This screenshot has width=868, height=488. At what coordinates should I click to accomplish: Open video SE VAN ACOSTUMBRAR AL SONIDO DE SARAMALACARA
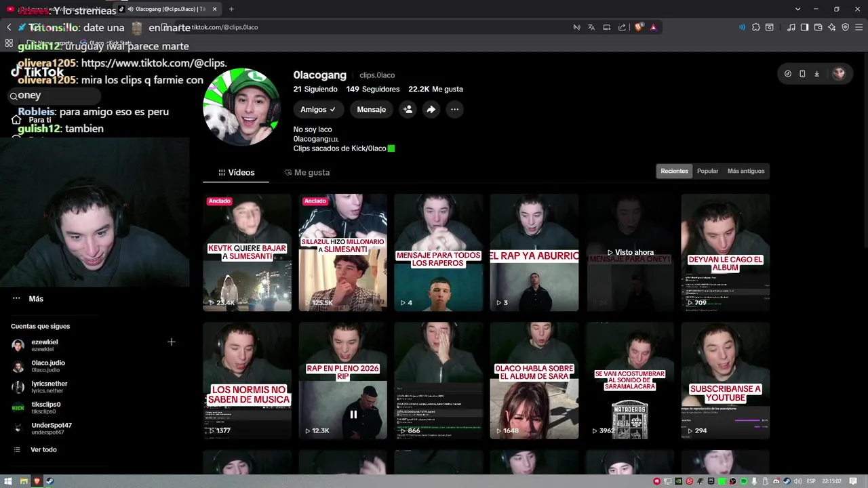point(630,380)
